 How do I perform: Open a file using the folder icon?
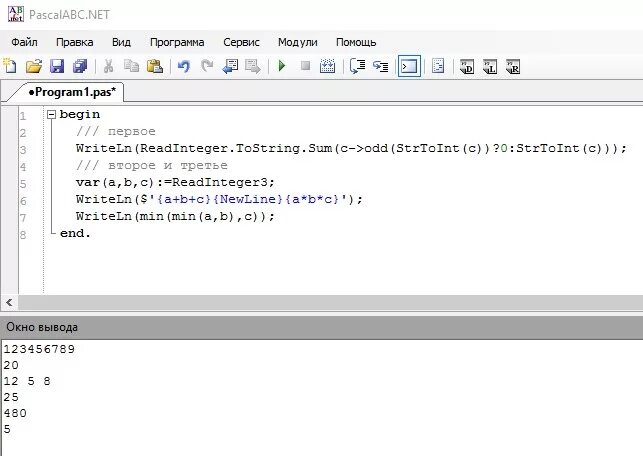click(x=34, y=66)
